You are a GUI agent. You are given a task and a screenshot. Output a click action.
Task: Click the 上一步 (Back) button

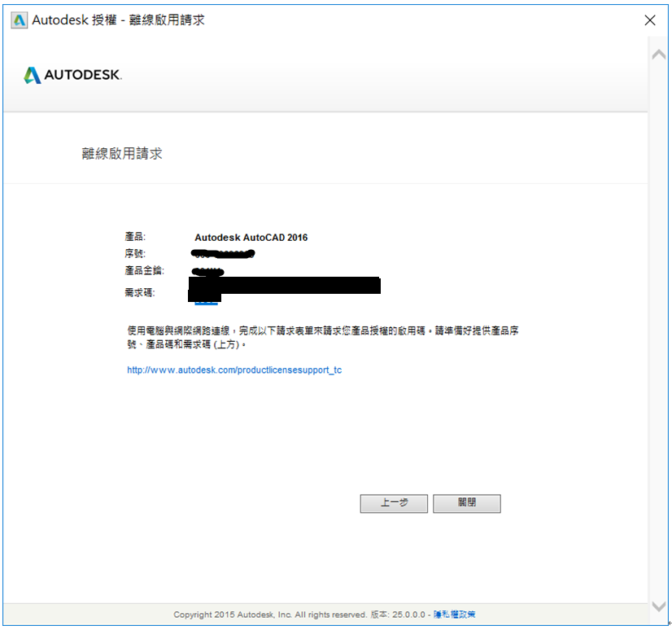click(394, 503)
